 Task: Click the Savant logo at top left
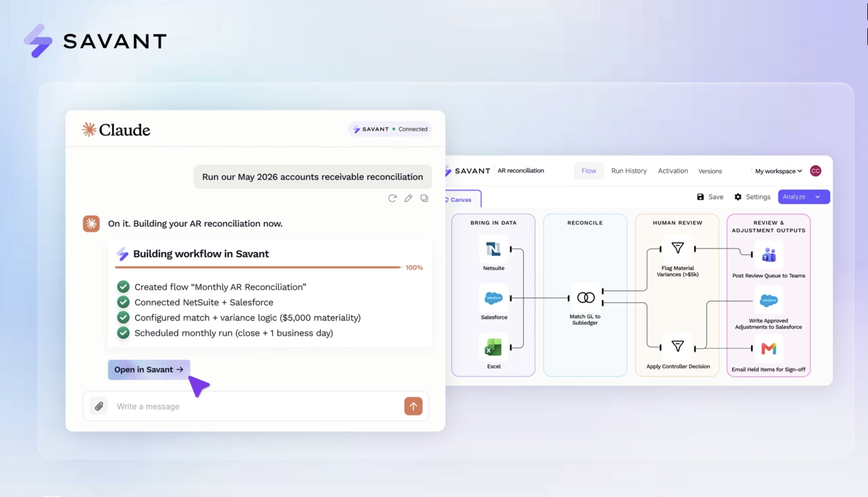[x=95, y=41]
